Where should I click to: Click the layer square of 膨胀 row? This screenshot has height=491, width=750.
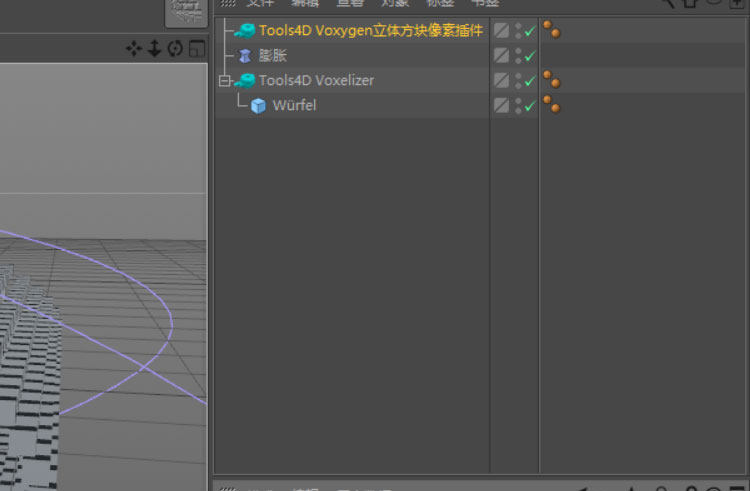tap(501, 56)
